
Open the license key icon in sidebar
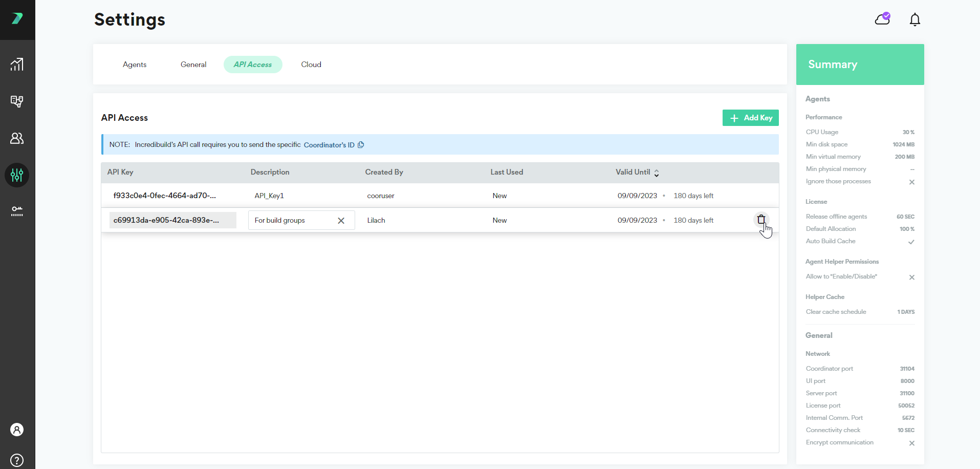point(17,211)
